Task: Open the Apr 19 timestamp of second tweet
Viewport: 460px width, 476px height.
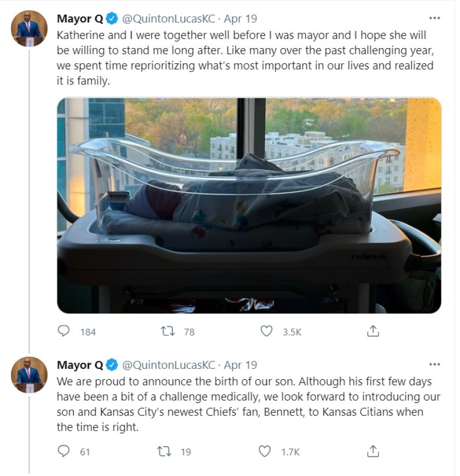Action: [x=240, y=365]
